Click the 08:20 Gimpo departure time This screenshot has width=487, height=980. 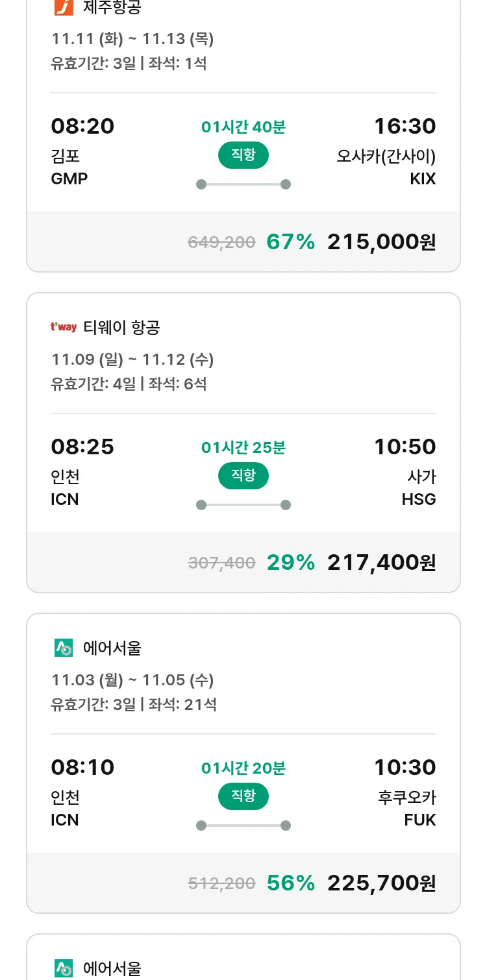pyautogui.click(x=82, y=126)
